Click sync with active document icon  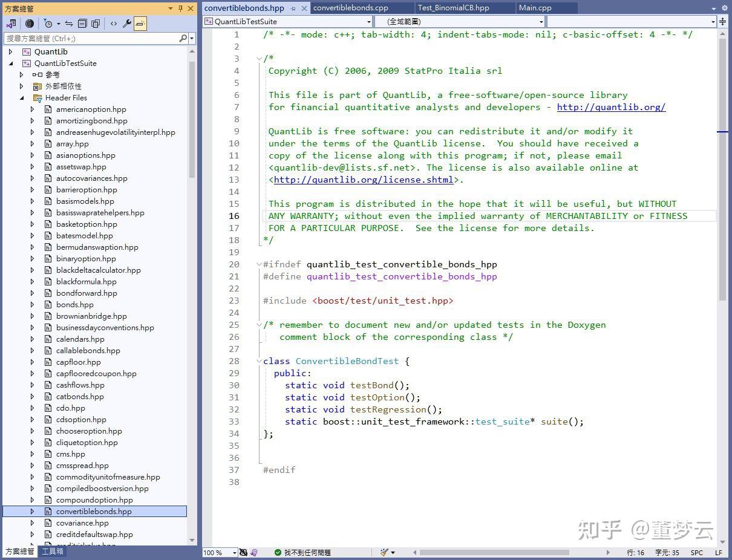[69, 24]
